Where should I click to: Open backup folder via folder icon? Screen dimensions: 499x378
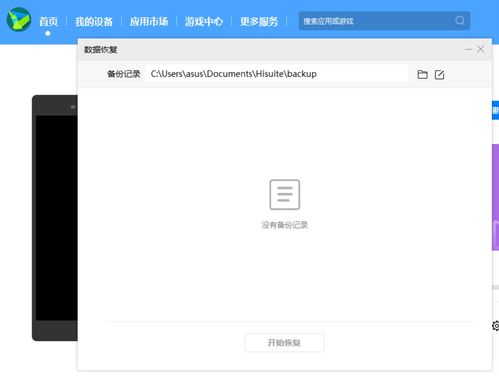coord(422,74)
